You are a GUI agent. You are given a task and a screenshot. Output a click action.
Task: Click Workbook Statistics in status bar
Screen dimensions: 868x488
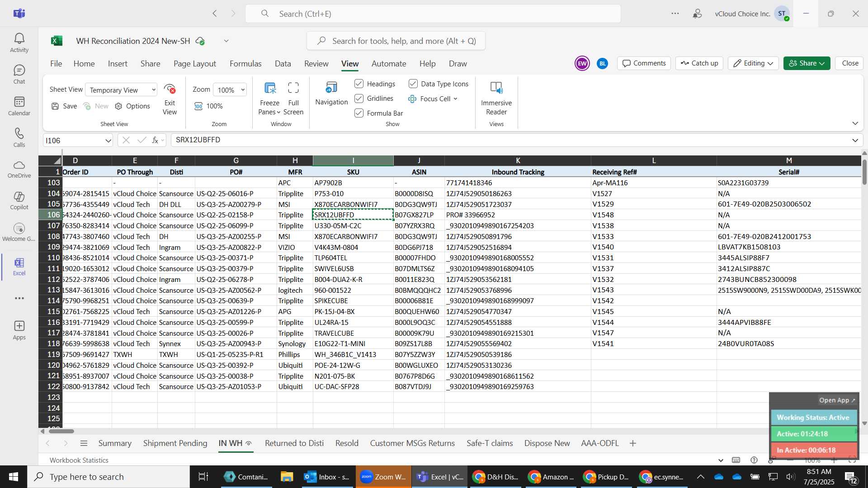tap(79, 460)
